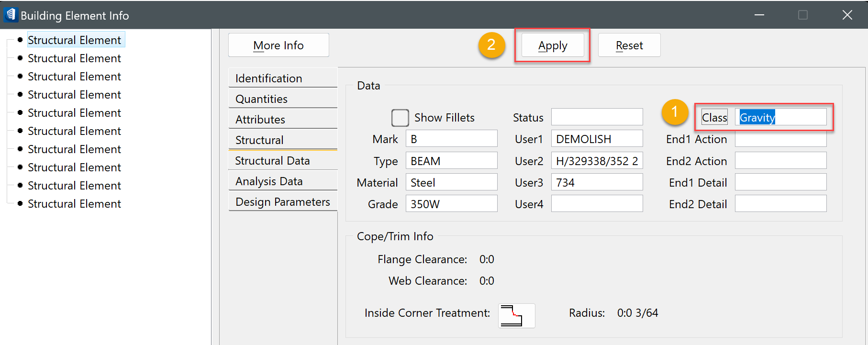Click the Material field containing Steel

[451, 182]
